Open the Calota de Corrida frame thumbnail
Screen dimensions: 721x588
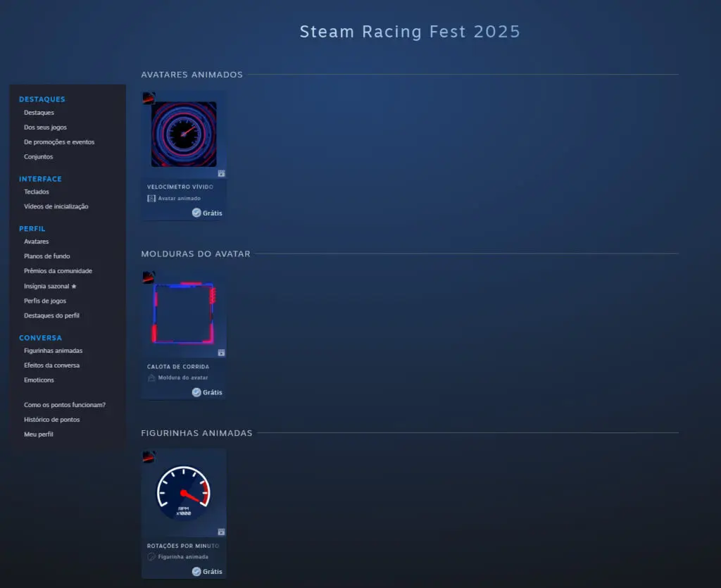[184, 313]
